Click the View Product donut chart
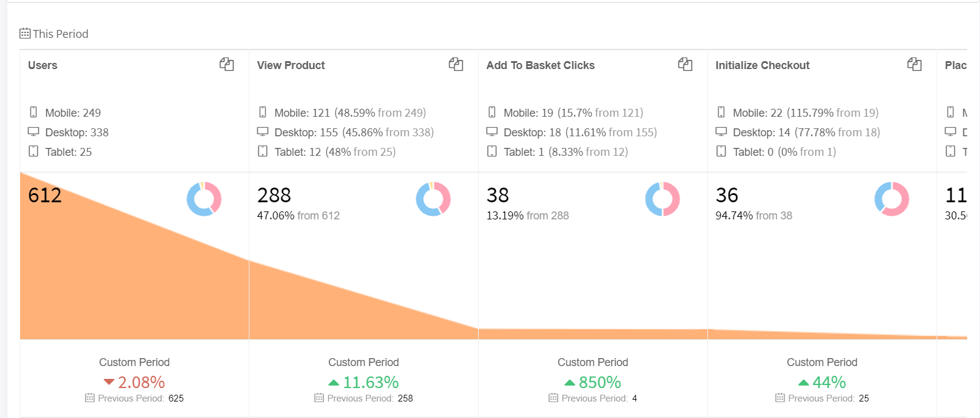Image resolution: width=980 pixels, height=418 pixels. pyautogui.click(x=433, y=199)
